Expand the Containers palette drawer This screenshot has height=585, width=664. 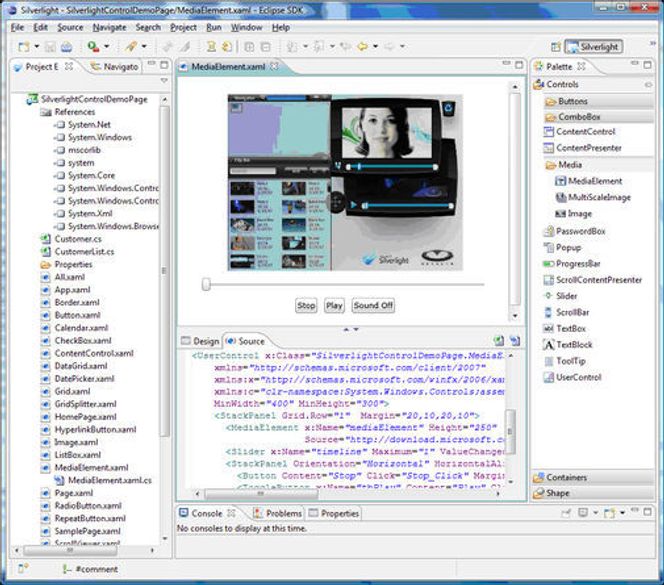tap(593, 477)
